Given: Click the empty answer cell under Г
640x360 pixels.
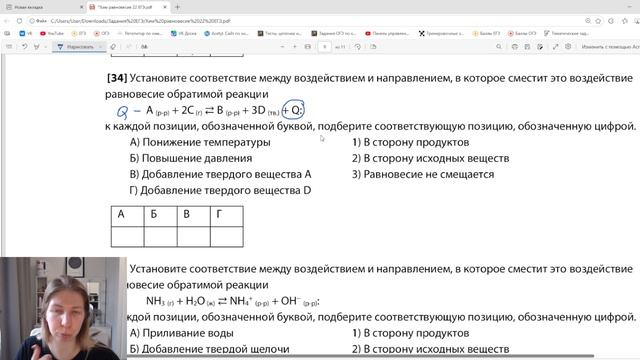Looking at the screenshot, I should coord(227,237).
